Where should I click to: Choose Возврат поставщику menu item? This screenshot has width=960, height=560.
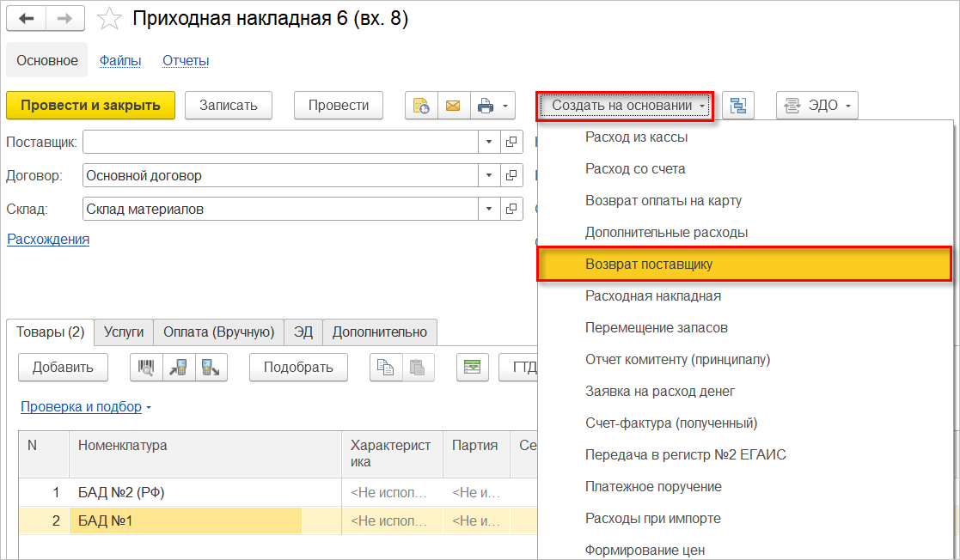coord(745,265)
